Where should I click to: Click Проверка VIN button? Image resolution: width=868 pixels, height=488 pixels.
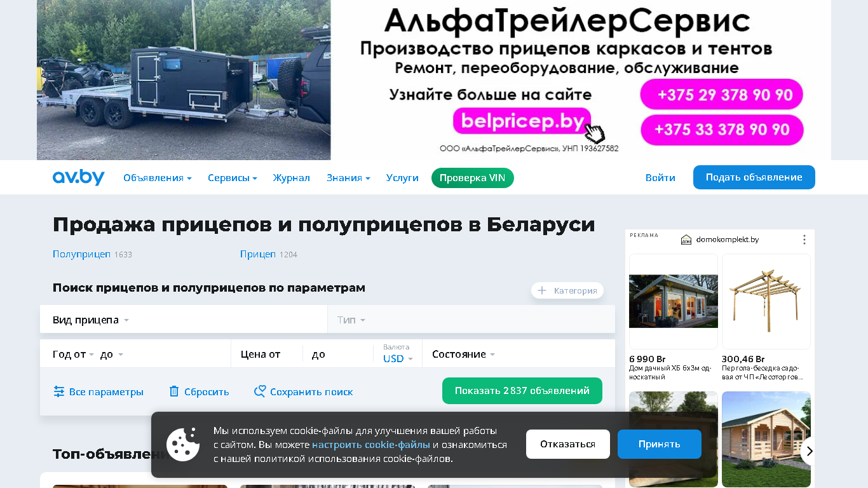point(473,178)
